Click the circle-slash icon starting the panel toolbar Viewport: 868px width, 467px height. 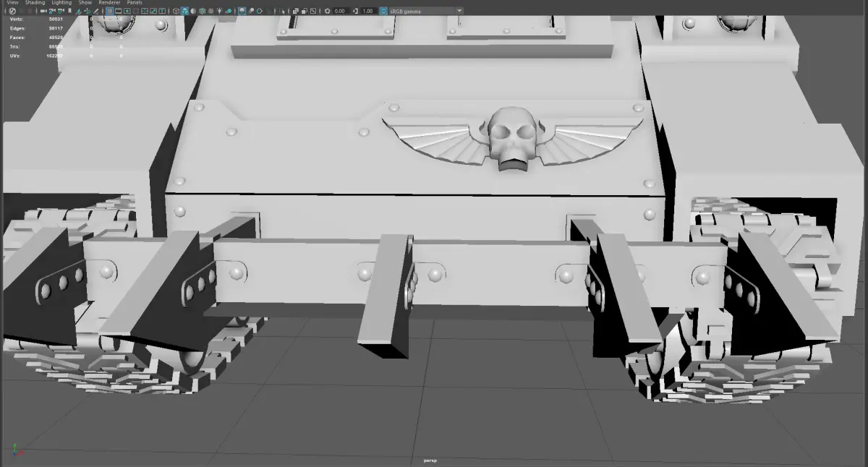tap(12, 11)
